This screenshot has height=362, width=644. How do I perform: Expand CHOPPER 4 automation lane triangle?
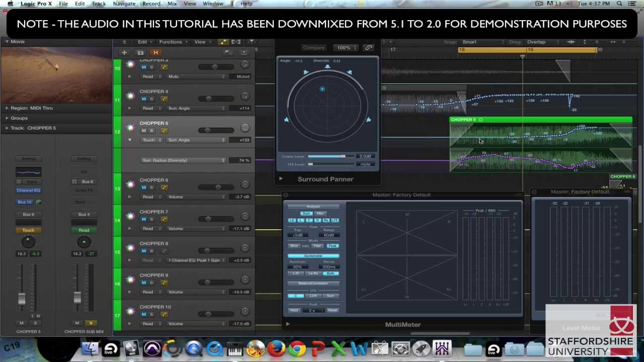click(129, 108)
